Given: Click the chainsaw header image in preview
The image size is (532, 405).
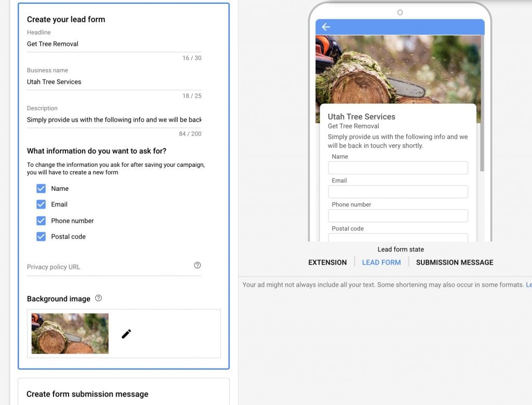Looking at the screenshot, I should pos(398,69).
